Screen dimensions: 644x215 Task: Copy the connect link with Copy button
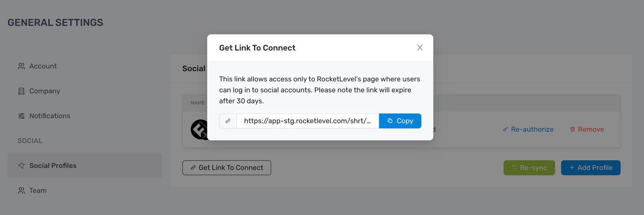pos(400,121)
